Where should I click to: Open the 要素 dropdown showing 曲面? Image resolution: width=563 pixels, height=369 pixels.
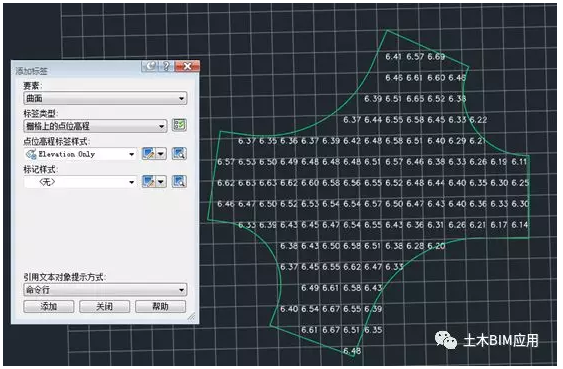(x=105, y=98)
